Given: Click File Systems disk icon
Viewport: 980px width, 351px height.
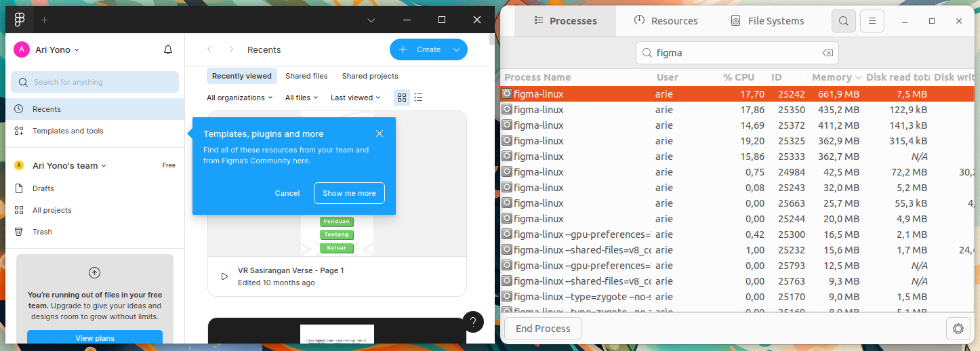Looking at the screenshot, I should pyautogui.click(x=736, y=21).
